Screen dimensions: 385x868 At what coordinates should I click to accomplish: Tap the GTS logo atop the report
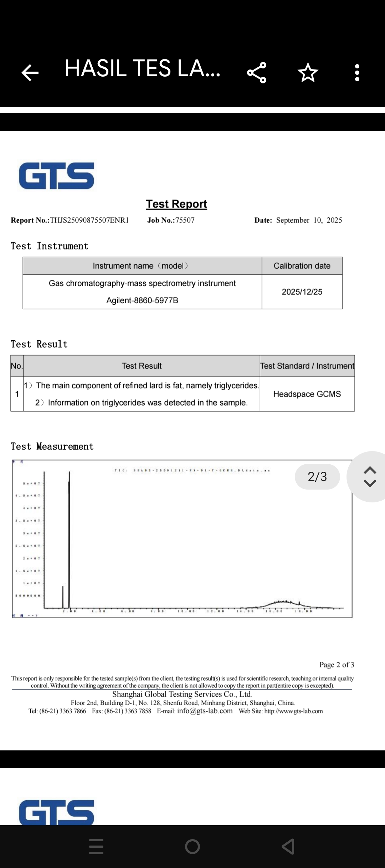56,176
